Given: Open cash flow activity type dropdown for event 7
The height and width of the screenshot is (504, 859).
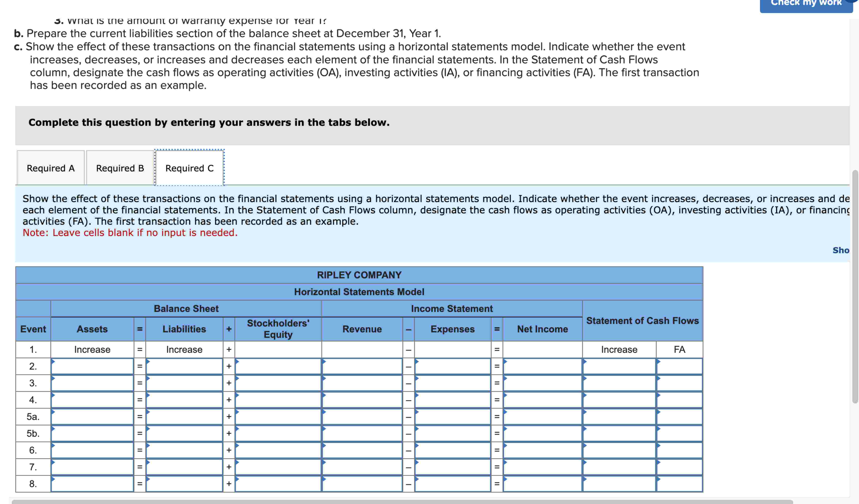Looking at the screenshot, I should point(679,467).
